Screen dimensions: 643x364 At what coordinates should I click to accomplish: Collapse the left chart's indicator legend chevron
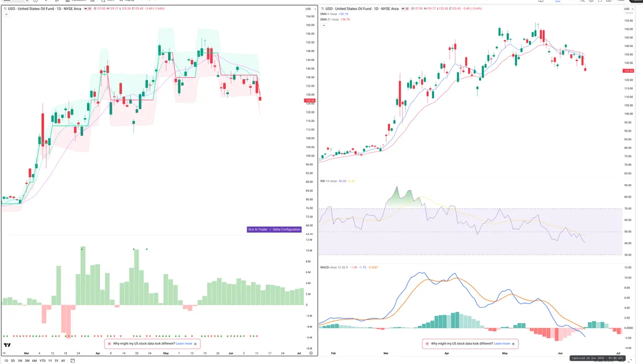click(6, 14)
